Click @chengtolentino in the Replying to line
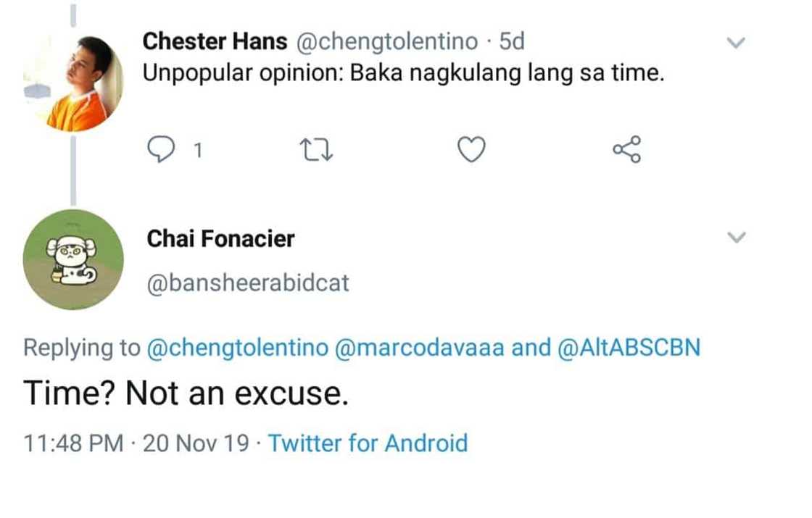 coord(238,348)
